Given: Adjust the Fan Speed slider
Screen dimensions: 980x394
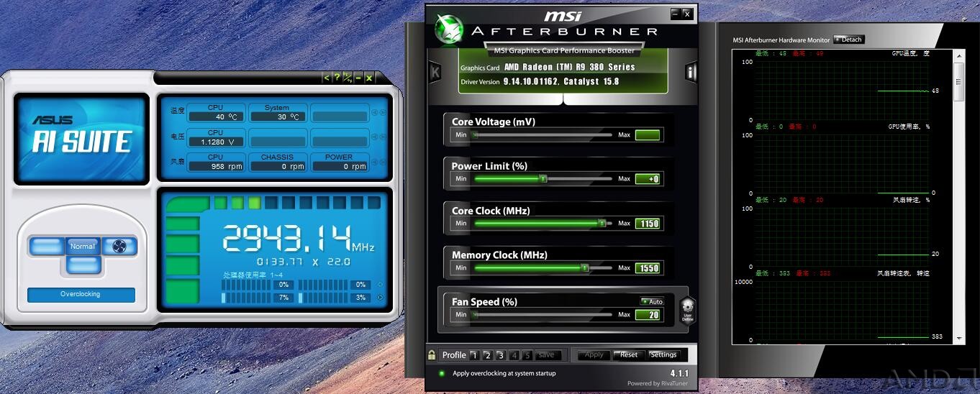Looking at the screenshot, I should 543,315.
